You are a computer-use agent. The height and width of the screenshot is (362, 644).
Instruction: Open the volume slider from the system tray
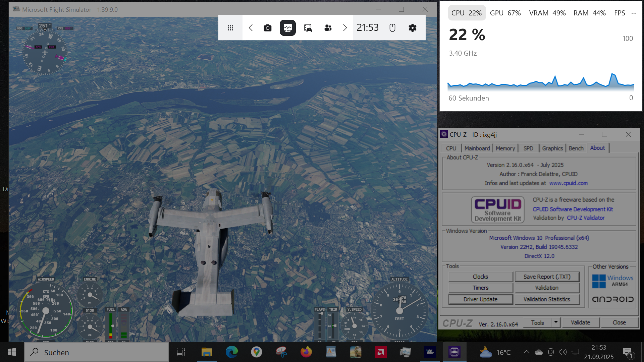click(x=563, y=352)
